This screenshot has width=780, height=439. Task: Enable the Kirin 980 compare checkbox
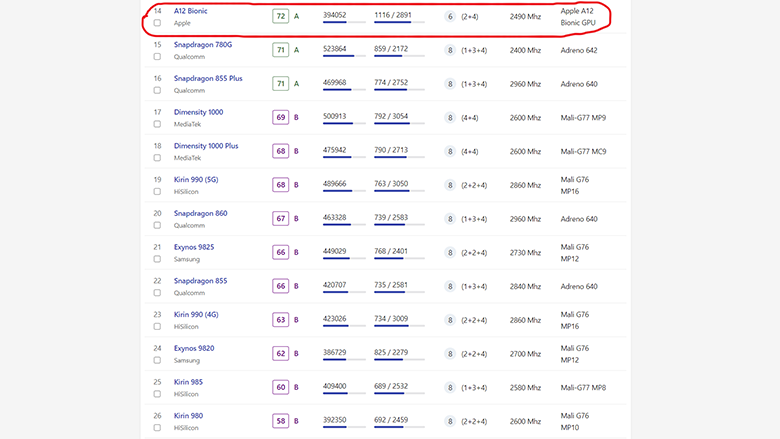[x=157, y=428]
